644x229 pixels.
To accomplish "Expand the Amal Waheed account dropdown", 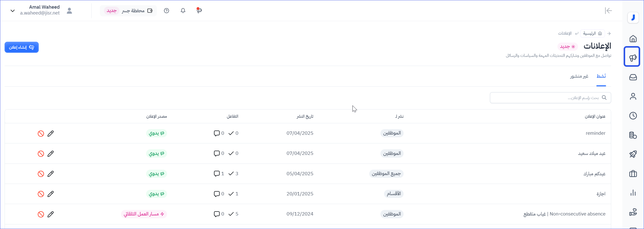I will (x=13, y=11).
